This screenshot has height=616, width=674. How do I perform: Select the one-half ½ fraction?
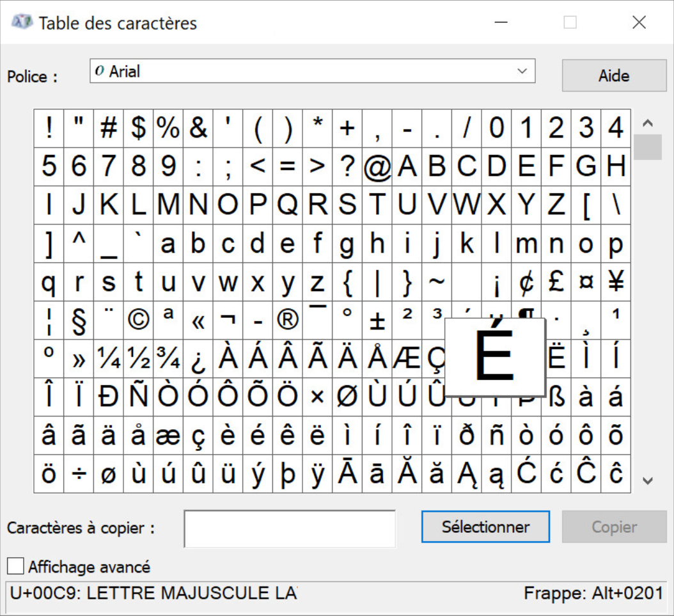point(138,358)
